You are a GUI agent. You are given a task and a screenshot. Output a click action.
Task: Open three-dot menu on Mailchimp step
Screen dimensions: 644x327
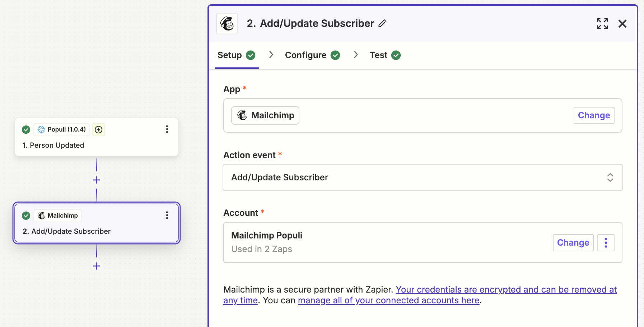pyautogui.click(x=167, y=215)
